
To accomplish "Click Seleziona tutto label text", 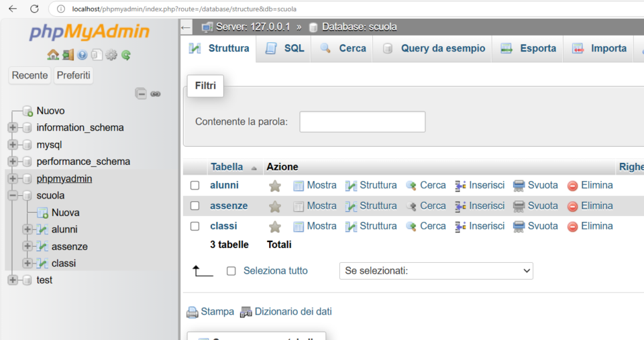I will [276, 271].
